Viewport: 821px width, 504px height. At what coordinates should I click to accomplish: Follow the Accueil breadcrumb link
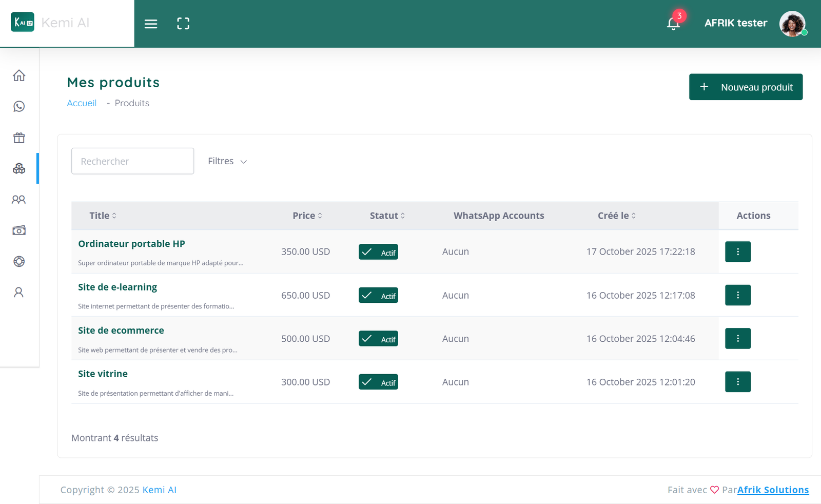(x=82, y=103)
